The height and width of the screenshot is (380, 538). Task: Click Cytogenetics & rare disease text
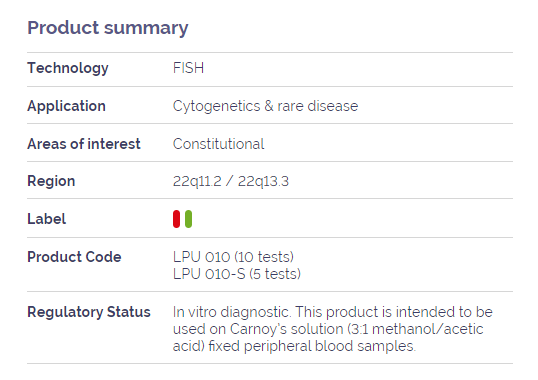pyautogui.click(x=265, y=106)
